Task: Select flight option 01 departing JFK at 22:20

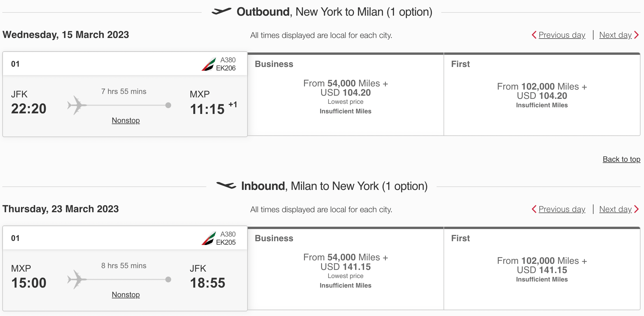Action: [125, 94]
